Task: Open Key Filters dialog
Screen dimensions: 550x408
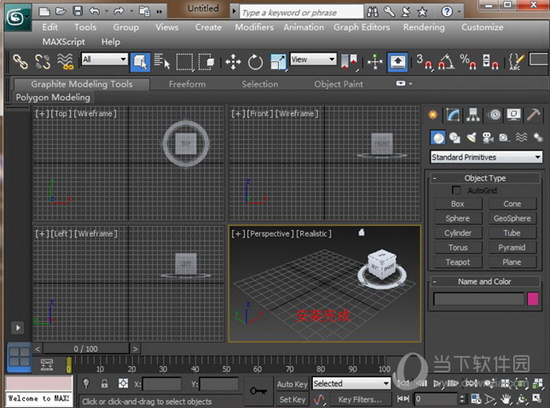Action: [360, 400]
